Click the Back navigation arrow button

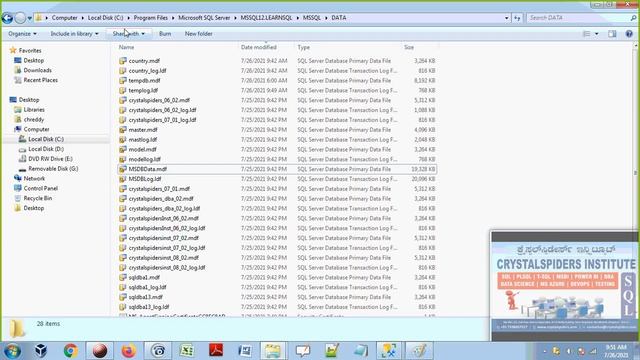(x=7, y=18)
